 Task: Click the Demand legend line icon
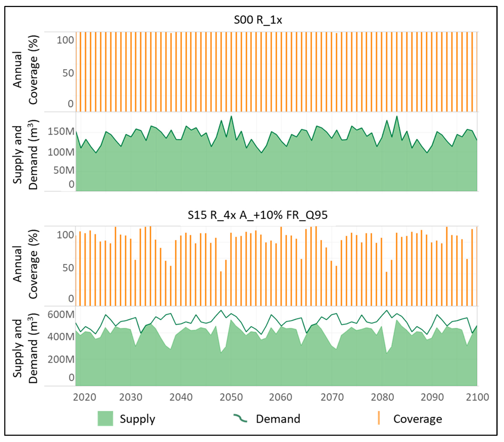click(x=240, y=418)
